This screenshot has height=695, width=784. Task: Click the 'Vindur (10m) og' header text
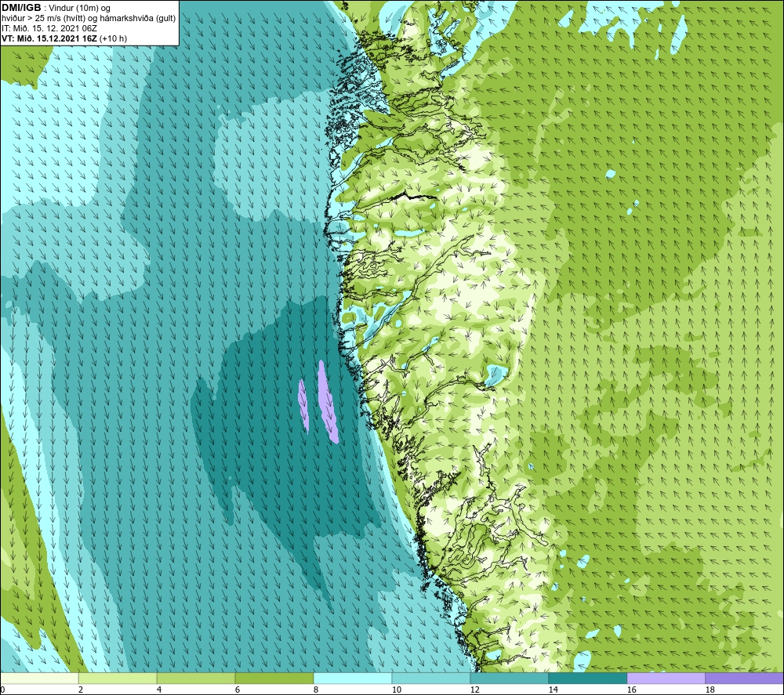(79, 9)
